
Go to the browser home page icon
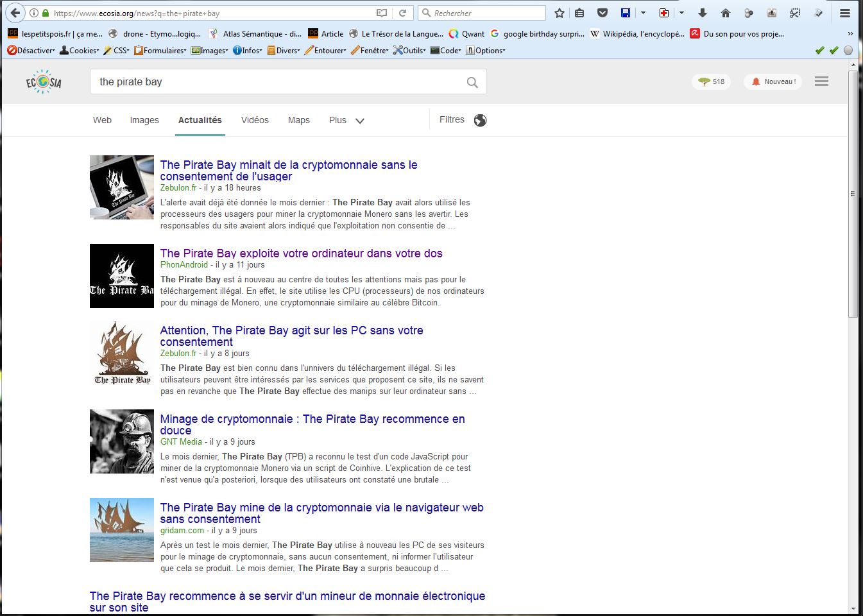(x=725, y=13)
